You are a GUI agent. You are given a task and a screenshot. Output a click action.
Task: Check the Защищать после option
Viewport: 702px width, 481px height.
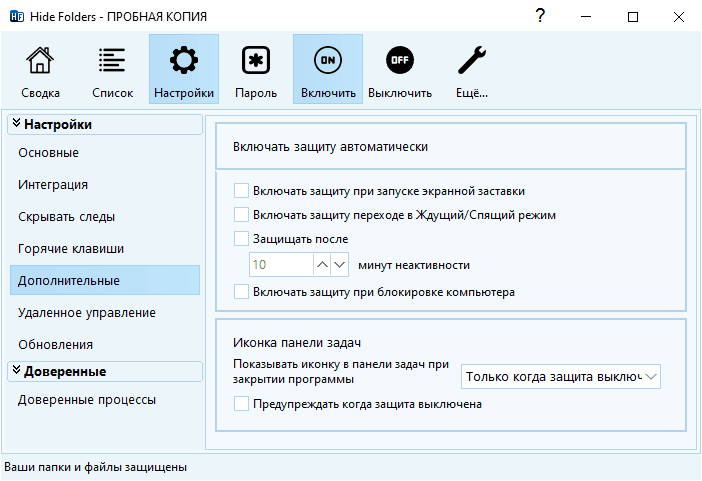click(241, 239)
